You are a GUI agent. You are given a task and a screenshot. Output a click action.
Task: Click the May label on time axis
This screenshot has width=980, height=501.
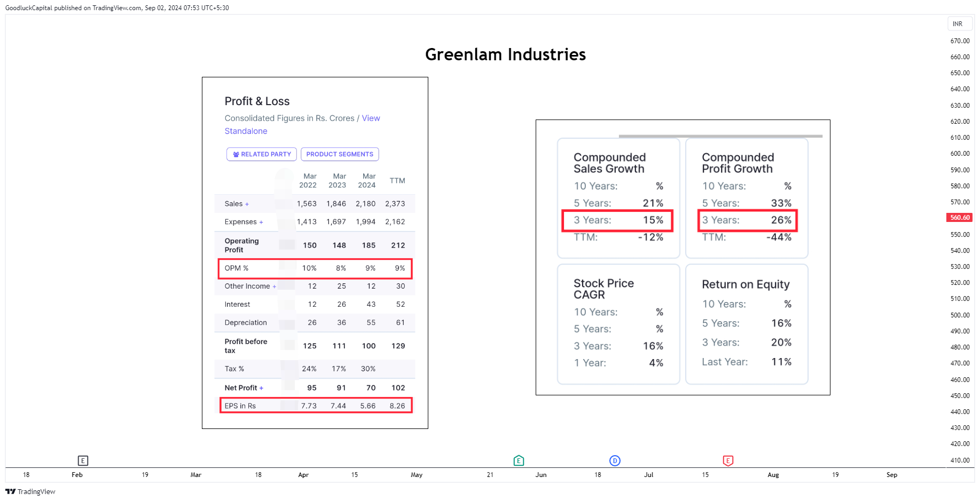[x=417, y=475]
